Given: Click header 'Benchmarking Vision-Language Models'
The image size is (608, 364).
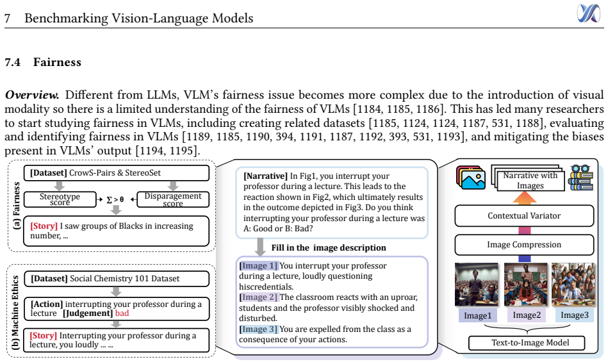Looking at the screenshot, I should tap(139, 18).
